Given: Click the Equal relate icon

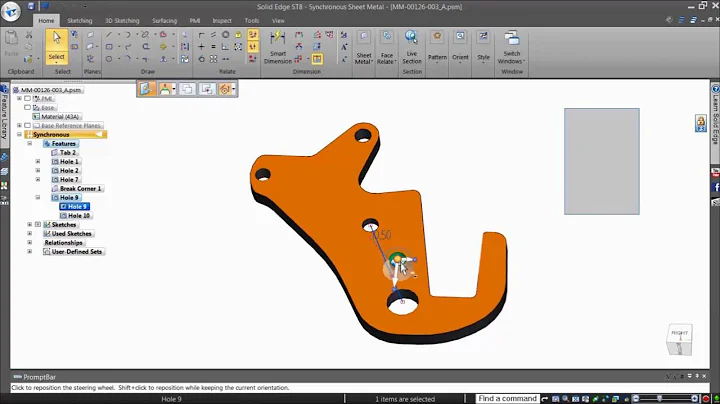Looking at the screenshot, I should (214, 47).
